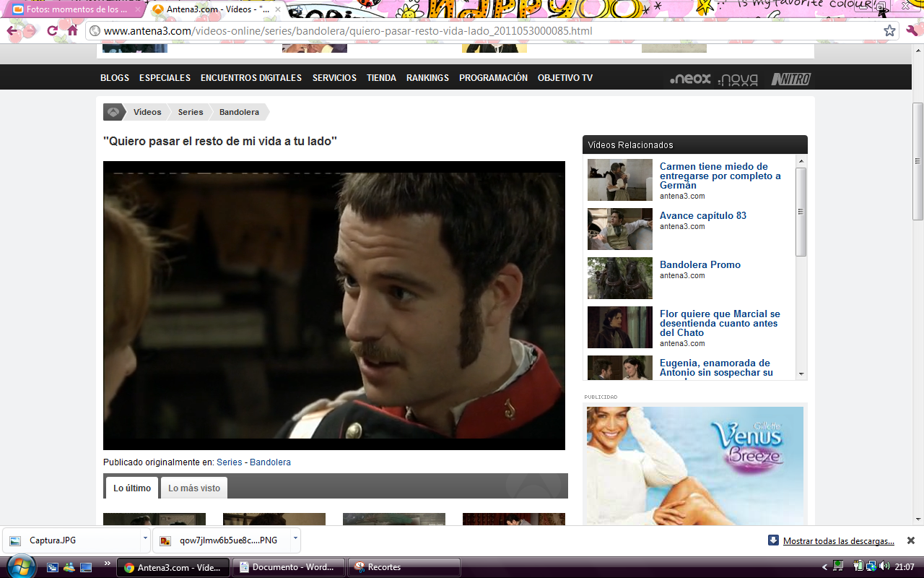Go to the browser home page
Image resolution: width=924 pixels, height=578 pixels.
click(72, 31)
